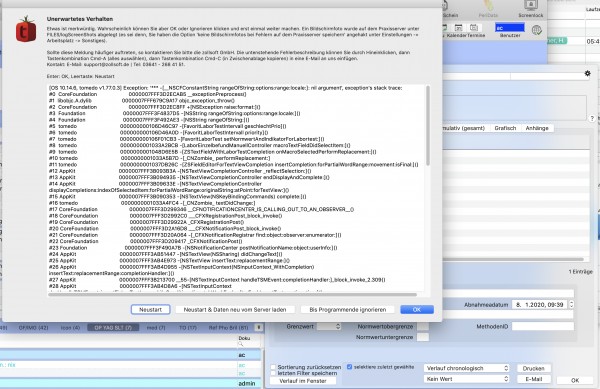Click the Drucken button
Image resolution: width=600 pixels, height=389 pixels.
tap(533, 368)
